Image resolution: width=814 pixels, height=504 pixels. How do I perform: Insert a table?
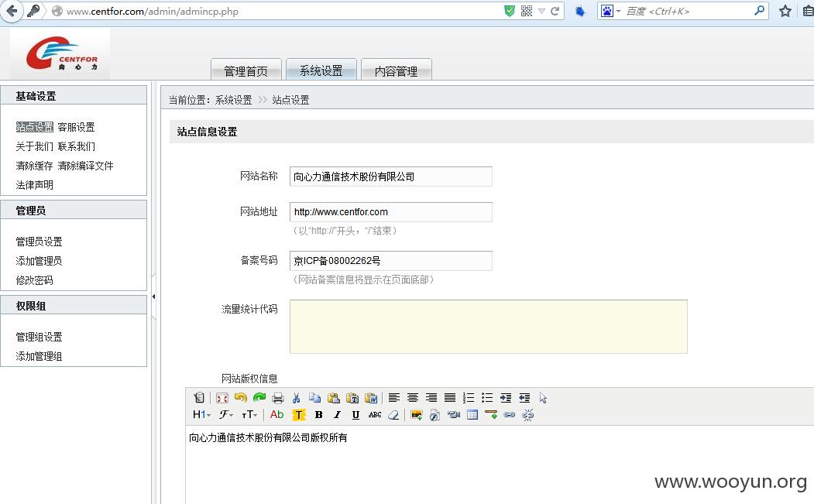tap(472, 415)
